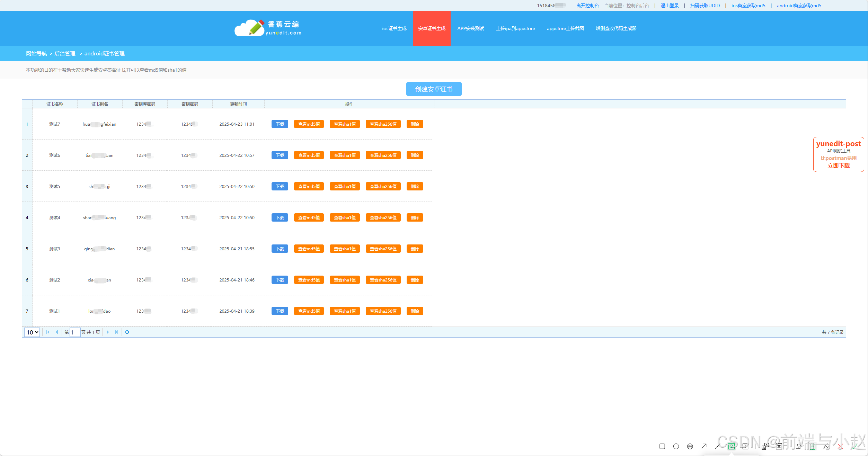868x456 pixels.
Task: Click the 退出登录 link
Action: pos(669,6)
